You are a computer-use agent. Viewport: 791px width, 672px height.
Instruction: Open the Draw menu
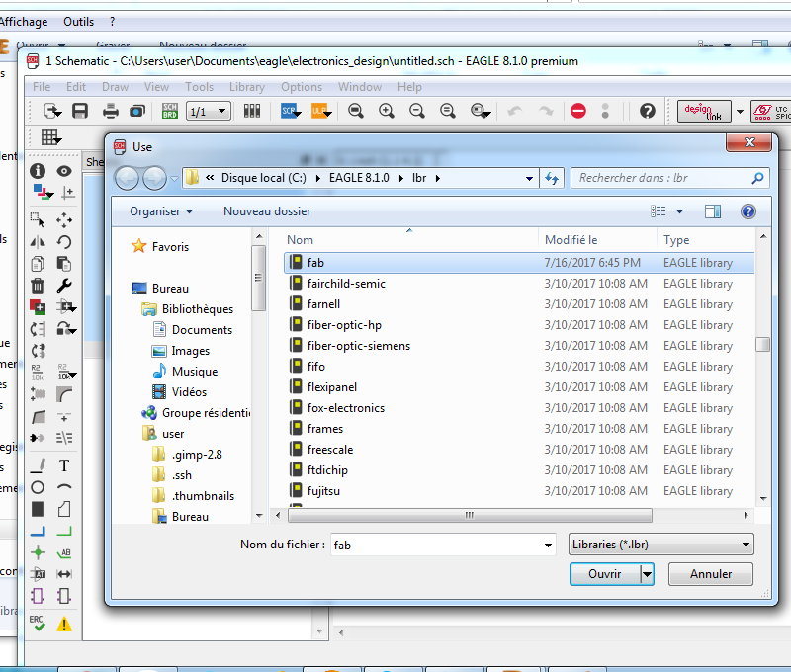coord(115,87)
